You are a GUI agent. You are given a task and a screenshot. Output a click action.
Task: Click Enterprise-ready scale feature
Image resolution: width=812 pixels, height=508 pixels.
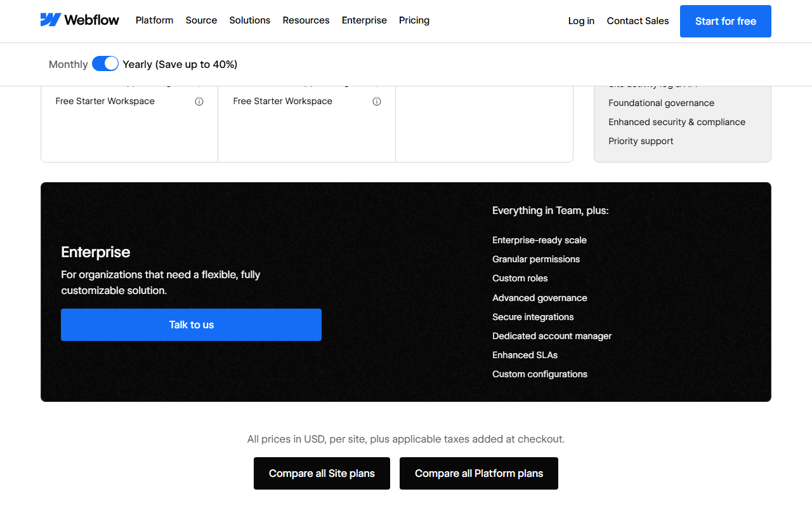pos(539,240)
